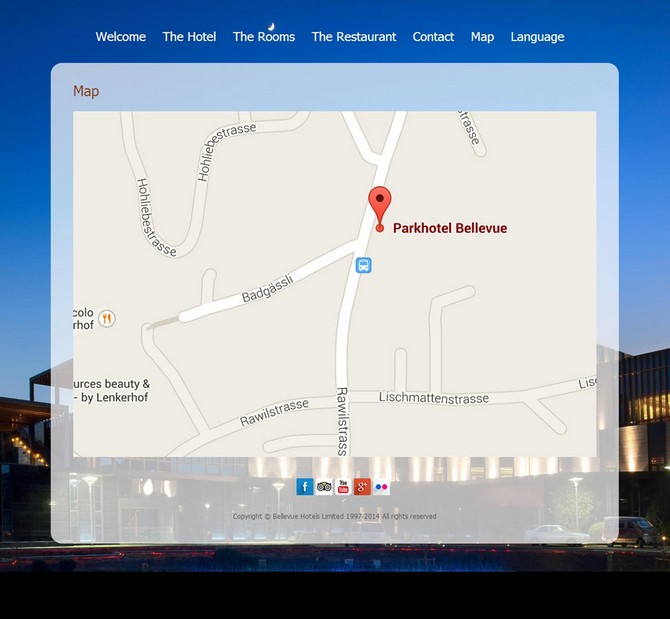Screen dimensions: 670x619
Task: Click the orange restaurant icon on map
Action: (x=107, y=318)
